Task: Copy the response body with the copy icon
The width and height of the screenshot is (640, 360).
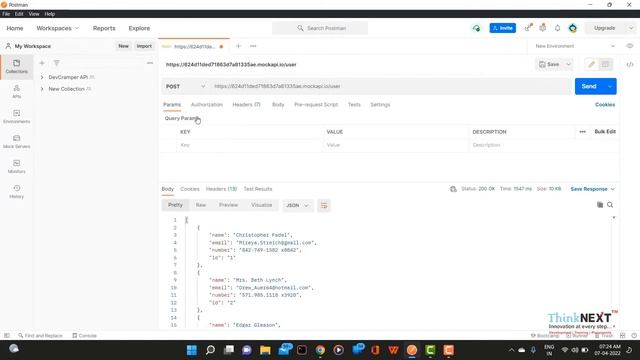Action: tap(600, 204)
